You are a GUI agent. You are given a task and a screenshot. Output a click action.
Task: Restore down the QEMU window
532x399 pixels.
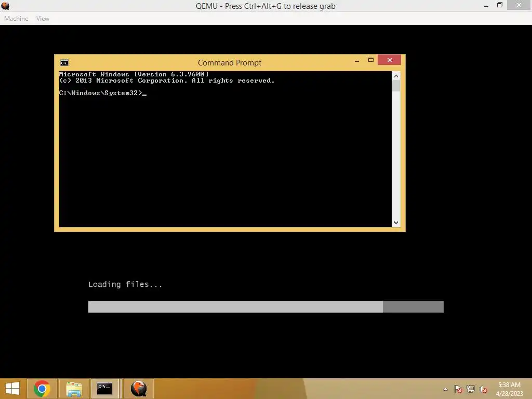(x=500, y=5)
